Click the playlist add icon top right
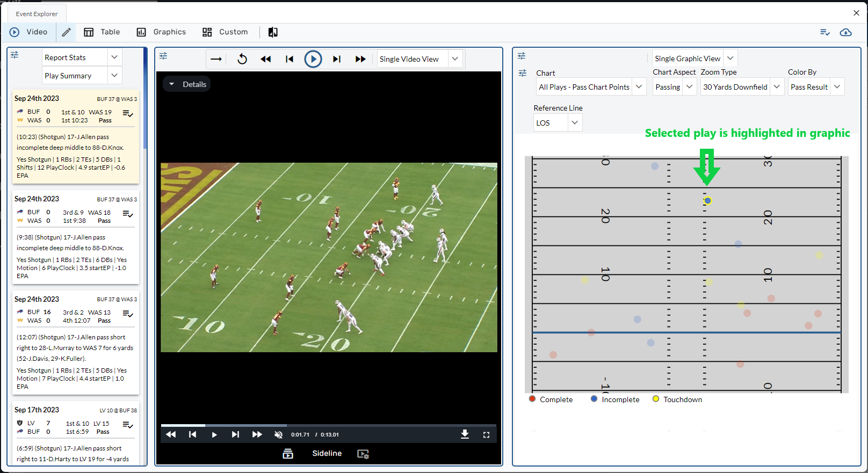The image size is (868, 473). pyautogui.click(x=825, y=32)
